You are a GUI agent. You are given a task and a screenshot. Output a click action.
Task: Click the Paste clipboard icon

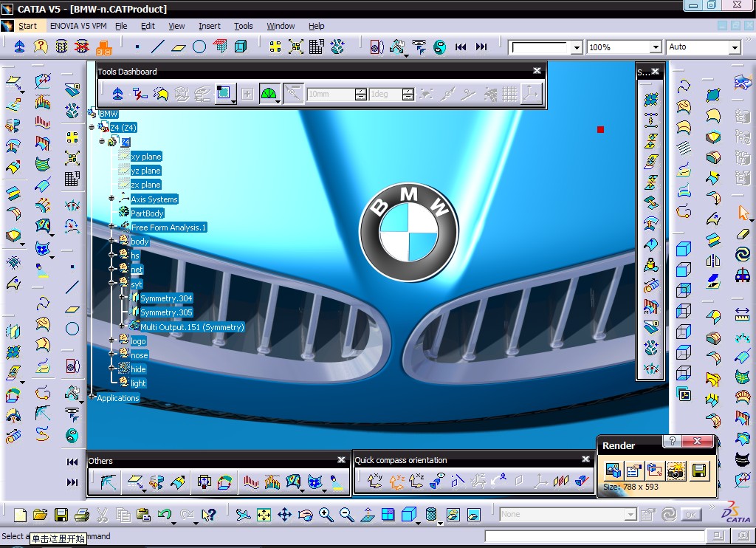[x=143, y=515]
